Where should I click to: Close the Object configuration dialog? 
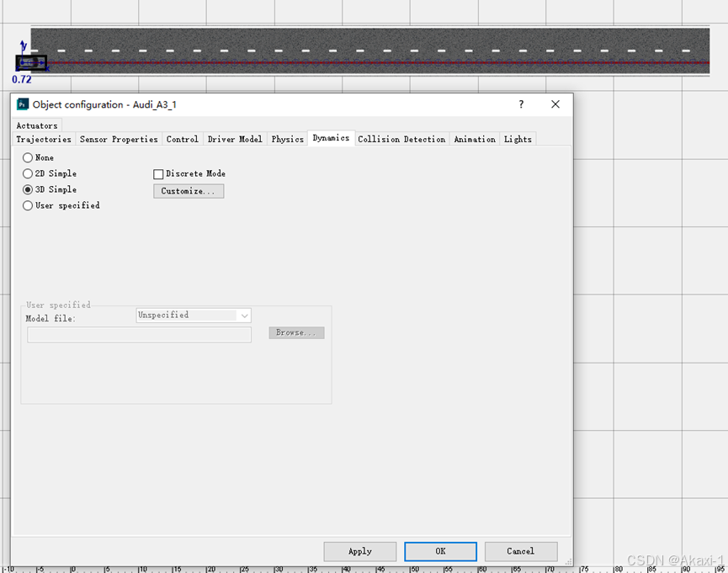[x=555, y=104]
